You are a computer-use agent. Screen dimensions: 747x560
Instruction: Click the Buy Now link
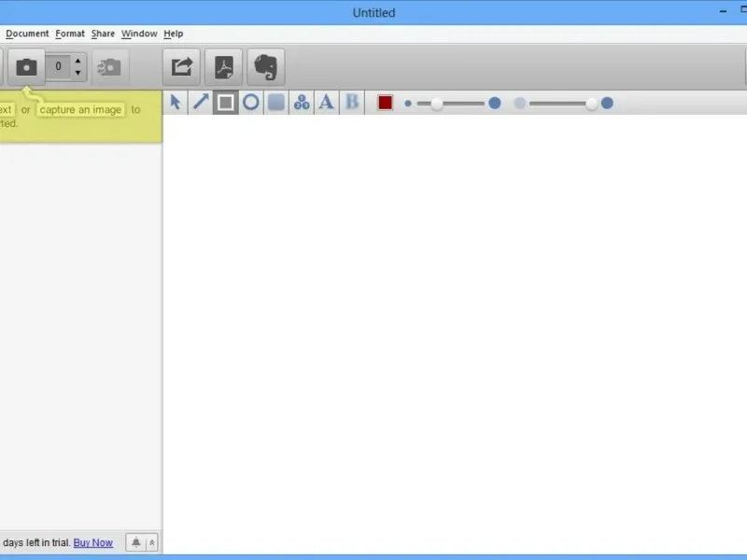(92, 542)
